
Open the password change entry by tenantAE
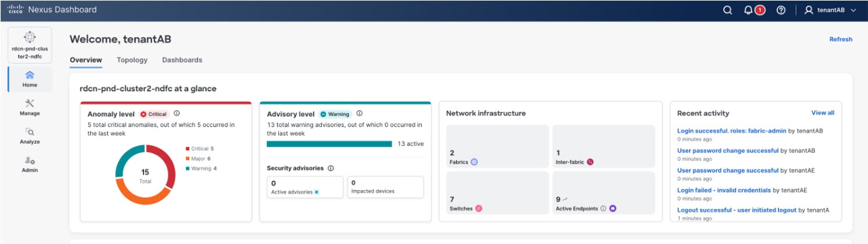pyautogui.click(x=728, y=170)
